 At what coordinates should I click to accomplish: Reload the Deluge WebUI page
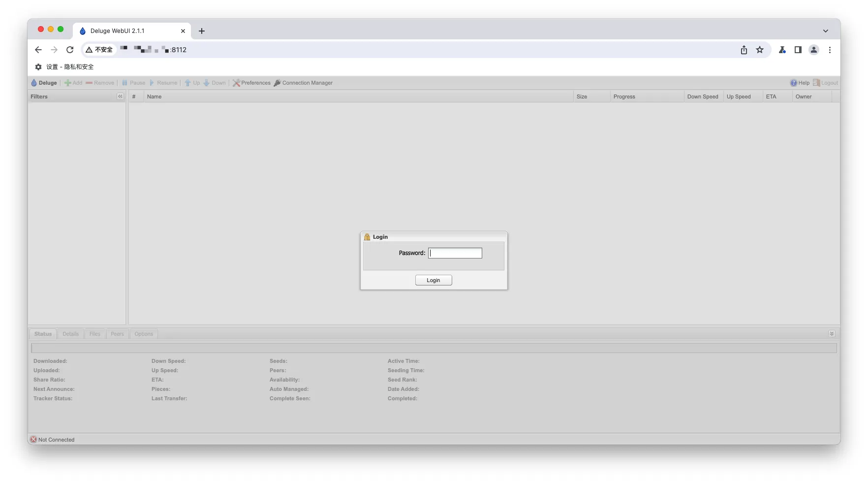(70, 50)
